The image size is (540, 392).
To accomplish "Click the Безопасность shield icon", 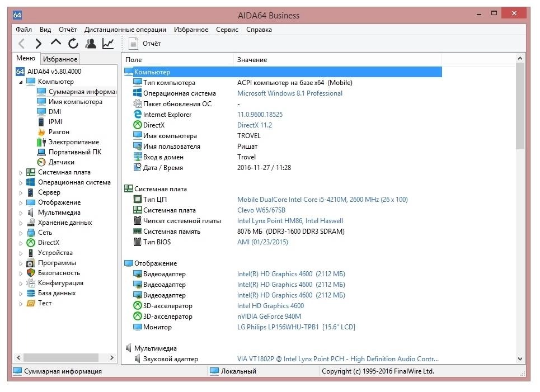I will [31, 273].
